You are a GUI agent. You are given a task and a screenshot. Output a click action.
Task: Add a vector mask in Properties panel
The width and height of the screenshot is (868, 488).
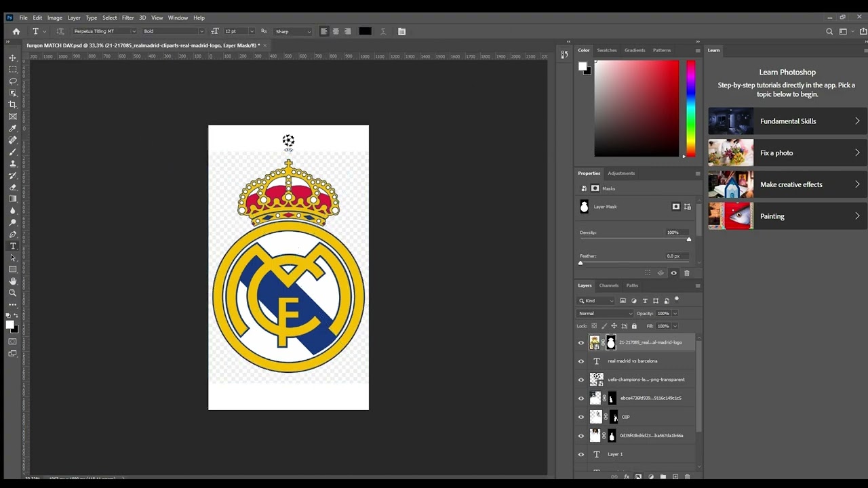(x=688, y=207)
